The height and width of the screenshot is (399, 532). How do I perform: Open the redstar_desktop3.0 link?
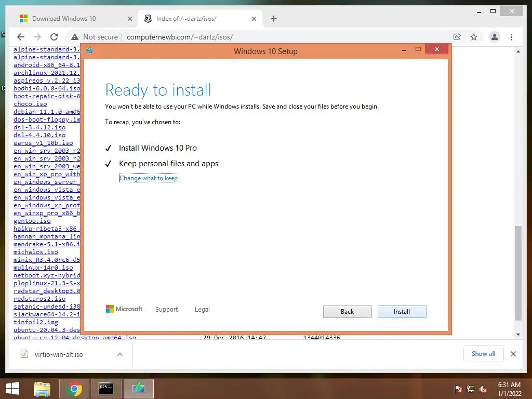(47, 291)
